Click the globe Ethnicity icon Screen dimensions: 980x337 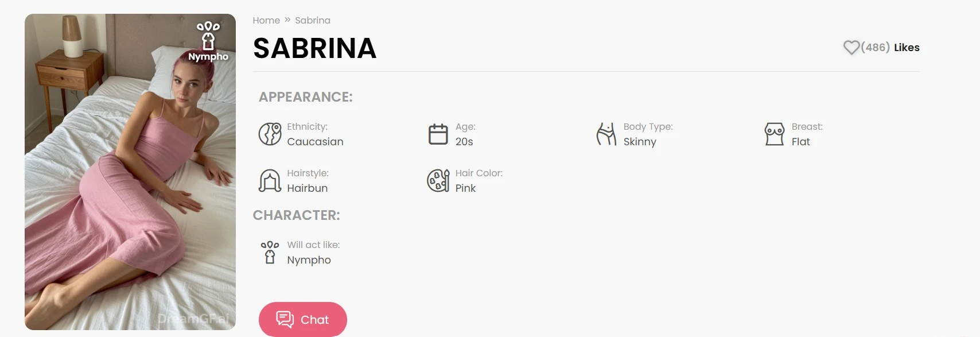[270, 134]
